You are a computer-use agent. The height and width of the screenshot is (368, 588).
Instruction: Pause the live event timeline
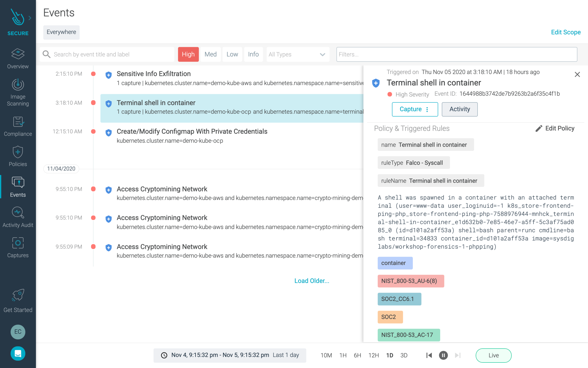(443, 355)
